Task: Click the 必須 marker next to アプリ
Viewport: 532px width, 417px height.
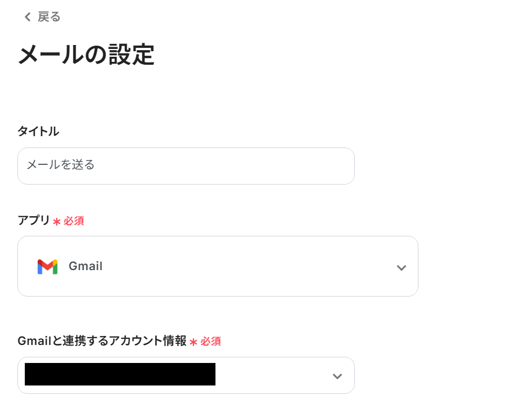Action: pyautogui.click(x=74, y=221)
